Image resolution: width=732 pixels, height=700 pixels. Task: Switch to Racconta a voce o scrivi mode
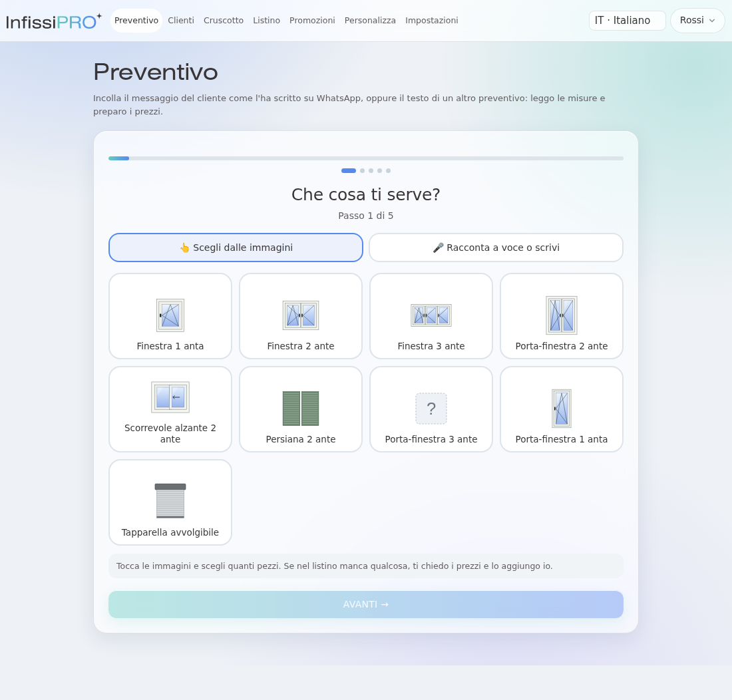(496, 248)
